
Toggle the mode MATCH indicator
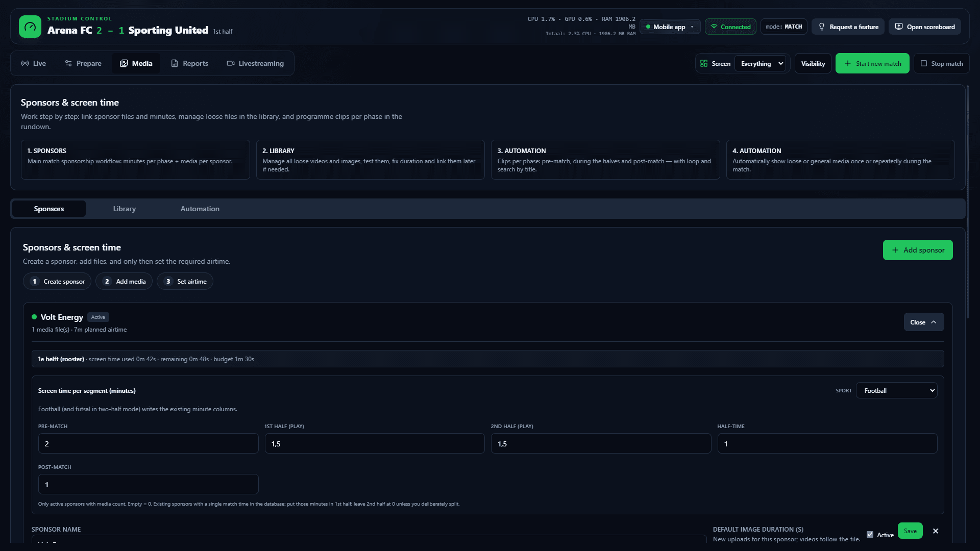(783, 27)
